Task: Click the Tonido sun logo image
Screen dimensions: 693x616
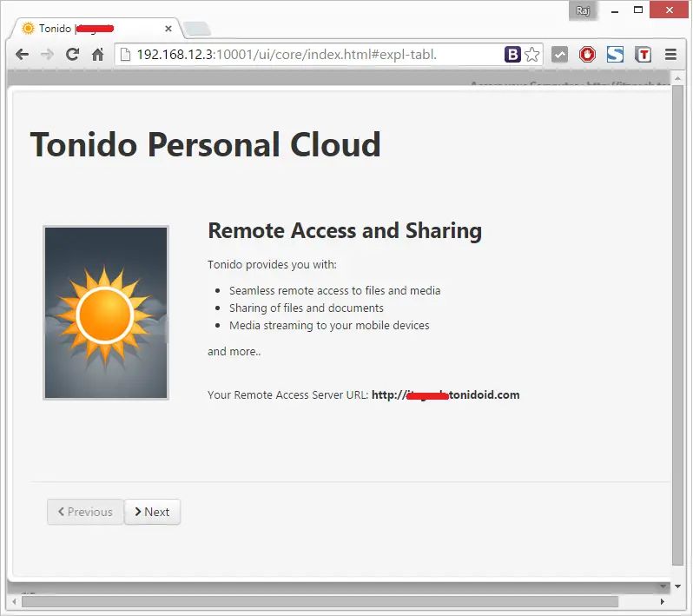Action: pyautogui.click(x=106, y=313)
